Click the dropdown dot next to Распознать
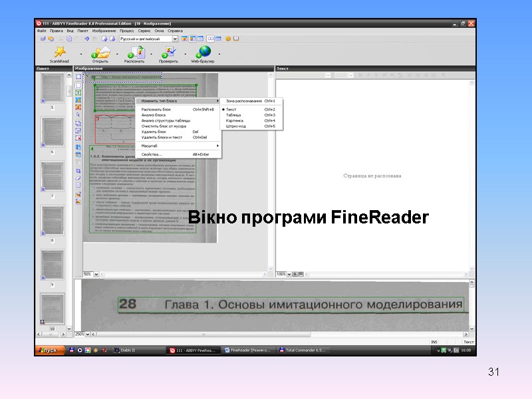Image resolution: width=532 pixels, height=399 pixels. click(x=152, y=54)
